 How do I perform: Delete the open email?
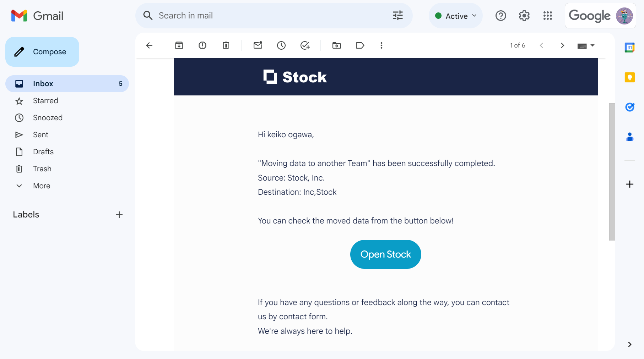(x=226, y=45)
